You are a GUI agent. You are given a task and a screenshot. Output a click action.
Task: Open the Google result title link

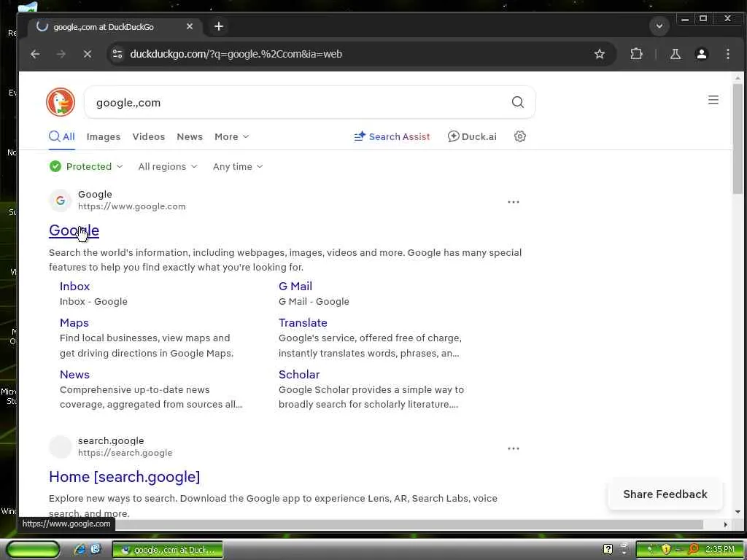tap(74, 230)
